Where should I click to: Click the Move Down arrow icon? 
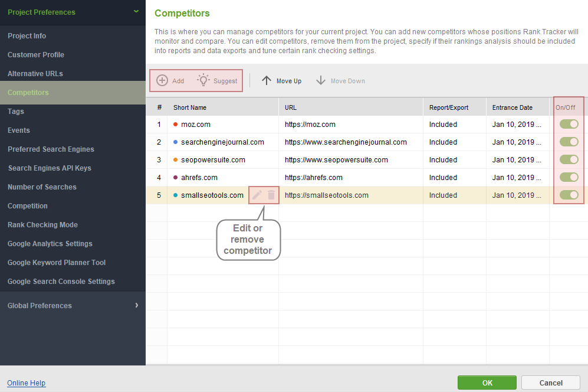point(321,80)
